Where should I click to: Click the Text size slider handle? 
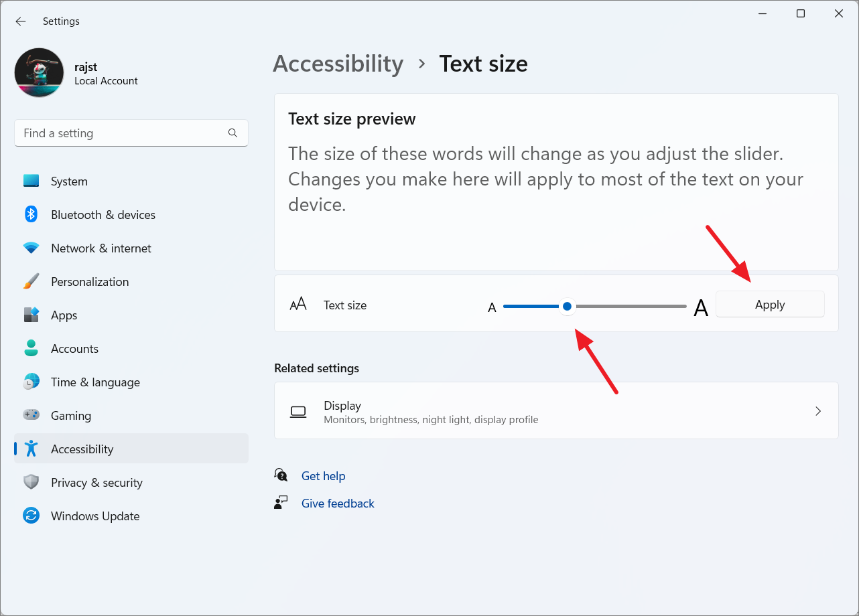[568, 306]
